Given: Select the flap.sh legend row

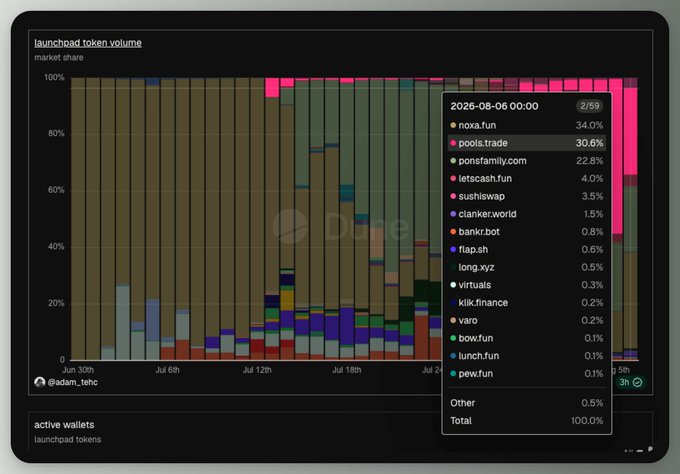Looking at the screenshot, I should (x=526, y=250).
